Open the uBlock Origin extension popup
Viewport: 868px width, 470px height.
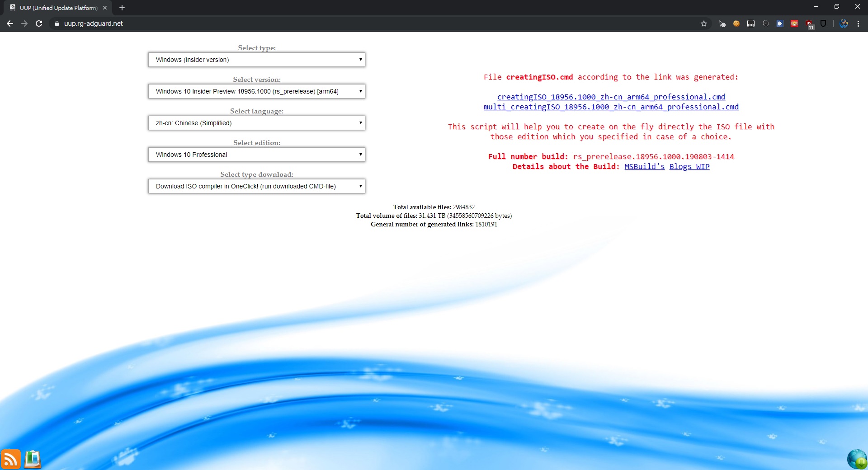coord(809,24)
